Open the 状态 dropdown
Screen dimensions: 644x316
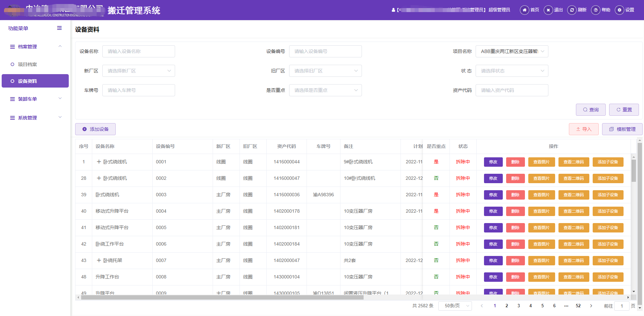pyautogui.click(x=512, y=71)
